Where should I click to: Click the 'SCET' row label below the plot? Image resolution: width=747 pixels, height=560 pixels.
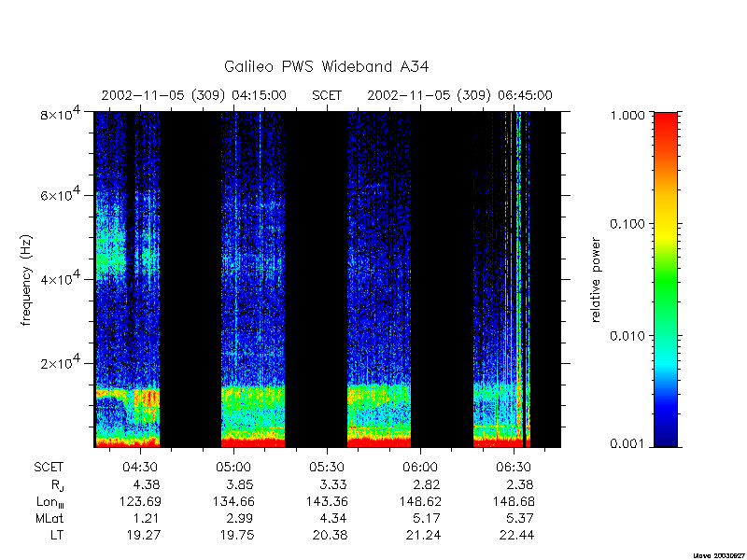pyautogui.click(x=49, y=468)
